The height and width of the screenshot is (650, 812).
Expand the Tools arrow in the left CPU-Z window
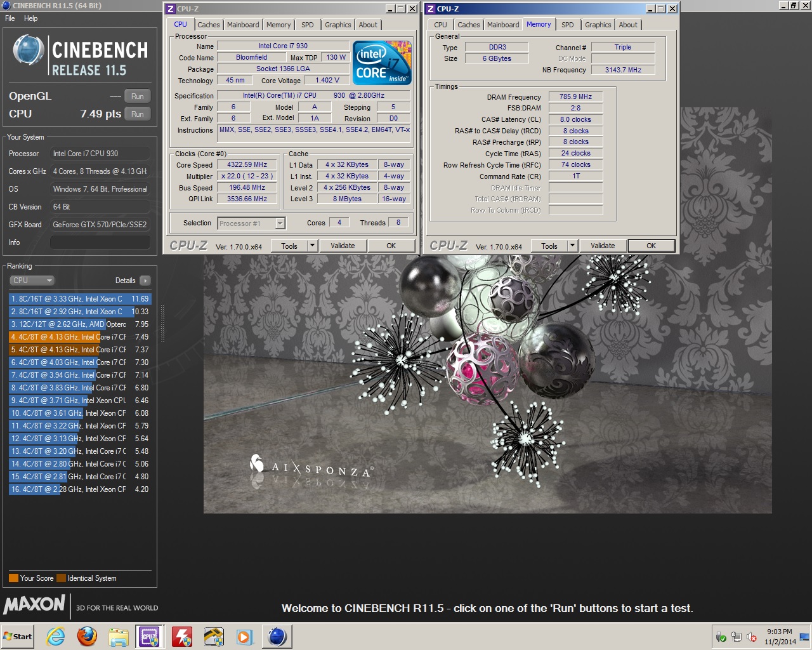(x=312, y=246)
